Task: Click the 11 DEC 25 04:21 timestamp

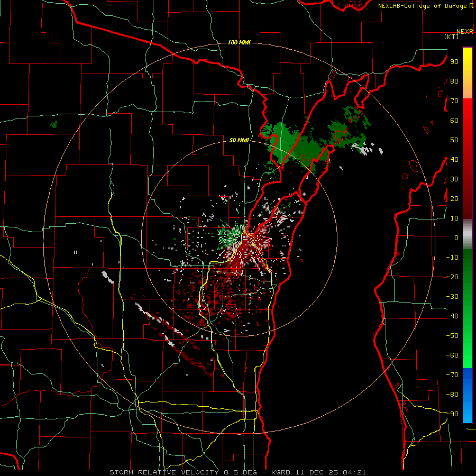Action: tap(331, 472)
